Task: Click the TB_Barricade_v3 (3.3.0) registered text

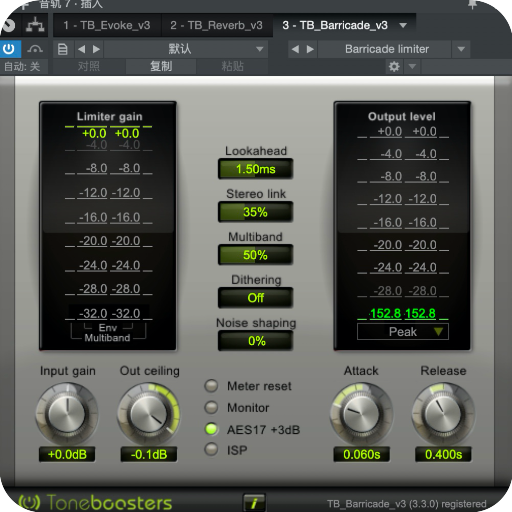Action: pos(407,504)
